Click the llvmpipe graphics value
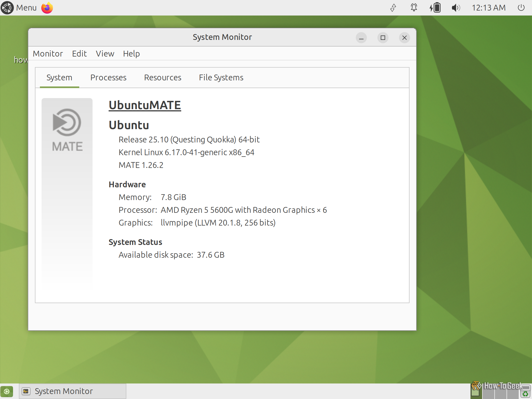The width and height of the screenshot is (532, 399). click(218, 223)
